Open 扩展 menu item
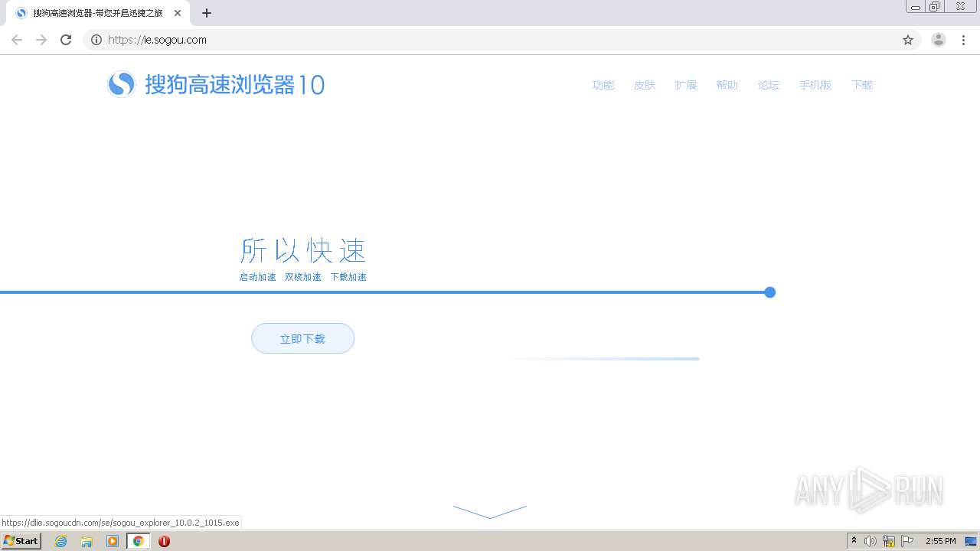Viewport: 980px width, 551px height. 686,85
